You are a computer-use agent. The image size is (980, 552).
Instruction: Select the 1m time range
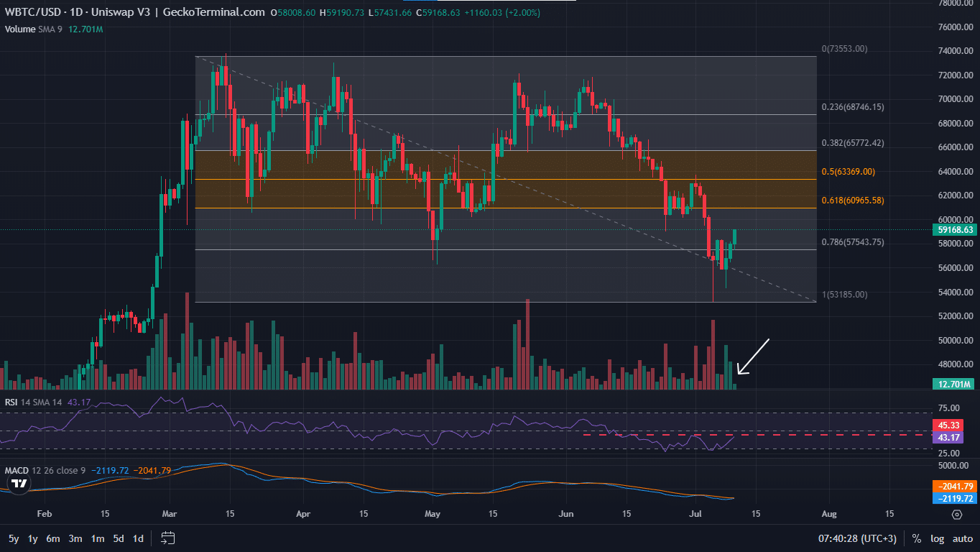pyautogui.click(x=97, y=538)
